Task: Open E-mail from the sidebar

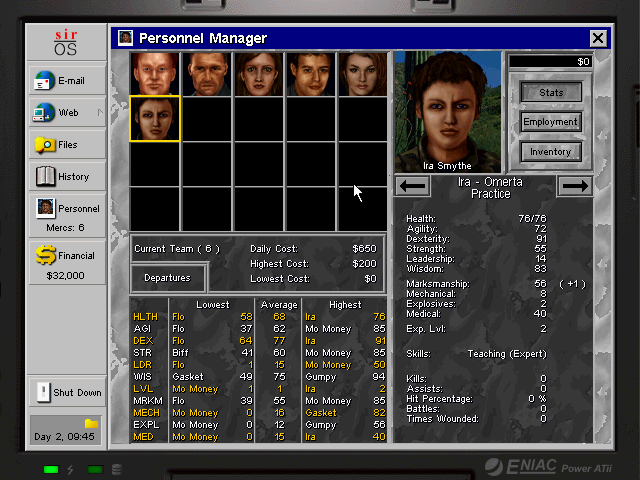Action: pyautogui.click(x=67, y=80)
